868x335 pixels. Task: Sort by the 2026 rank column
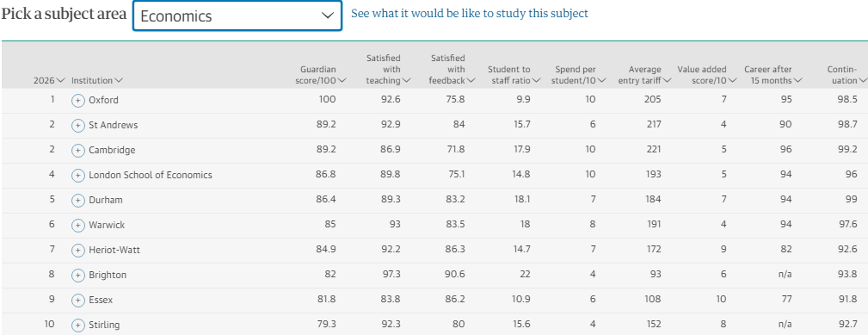coord(49,80)
